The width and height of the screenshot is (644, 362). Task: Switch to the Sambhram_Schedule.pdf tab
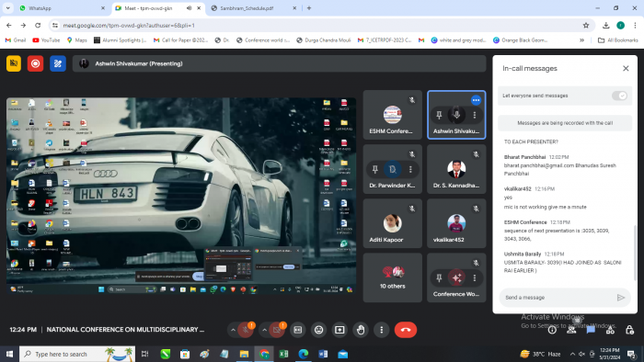pyautogui.click(x=254, y=8)
